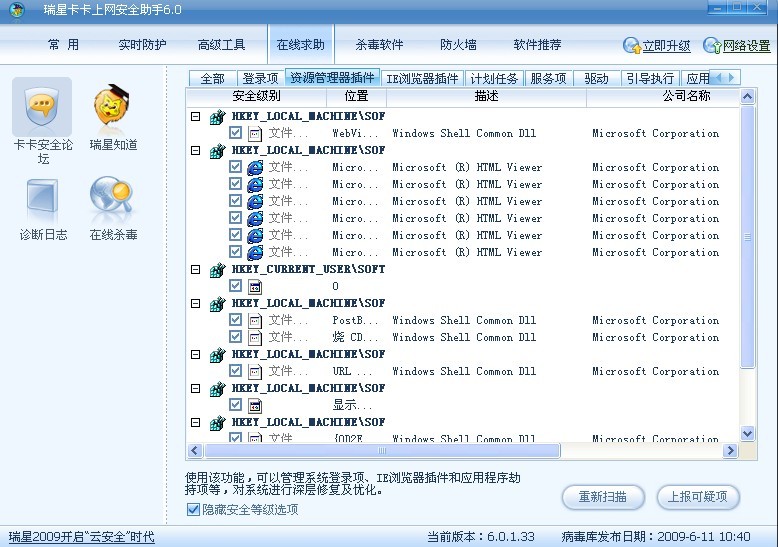
Task: Open the 卡卡安全论坛 forum icon
Action: point(42,107)
